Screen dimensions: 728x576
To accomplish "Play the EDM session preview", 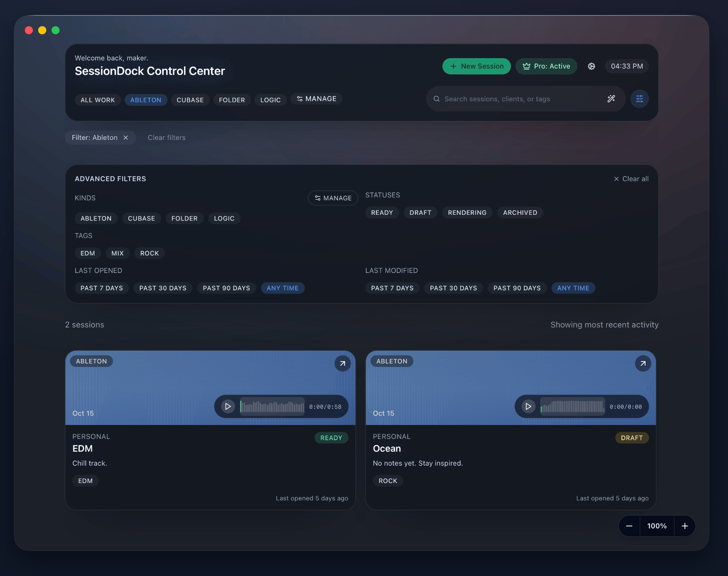I will 228,406.
